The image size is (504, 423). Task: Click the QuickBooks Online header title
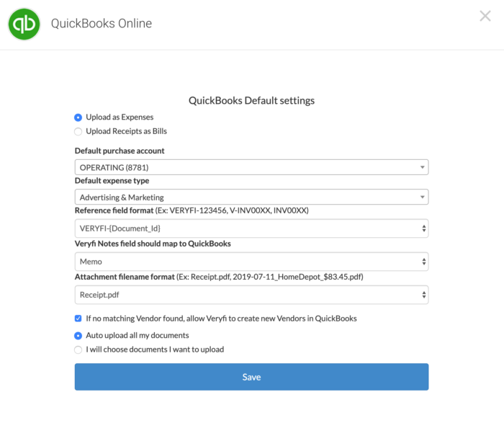pos(102,24)
